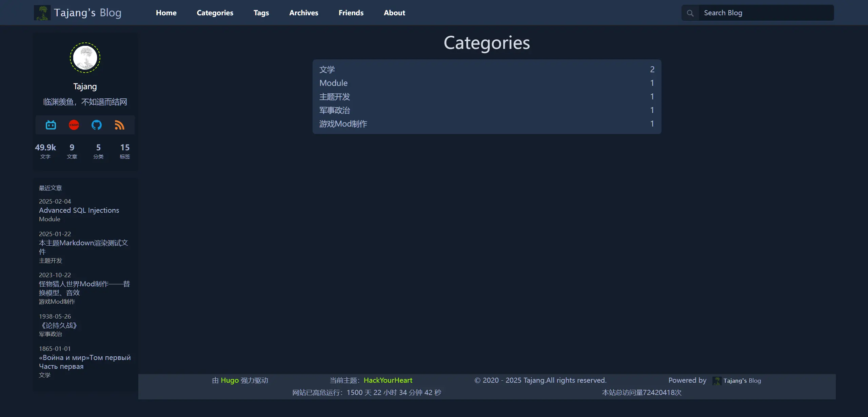Open the Friends page link
Image resolution: width=868 pixels, height=417 pixels.
click(x=351, y=13)
